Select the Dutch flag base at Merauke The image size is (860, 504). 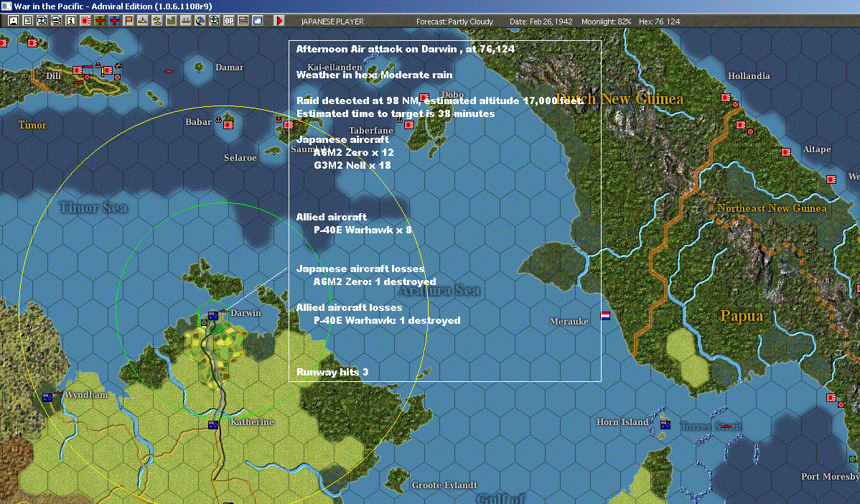click(x=605, y=316)
